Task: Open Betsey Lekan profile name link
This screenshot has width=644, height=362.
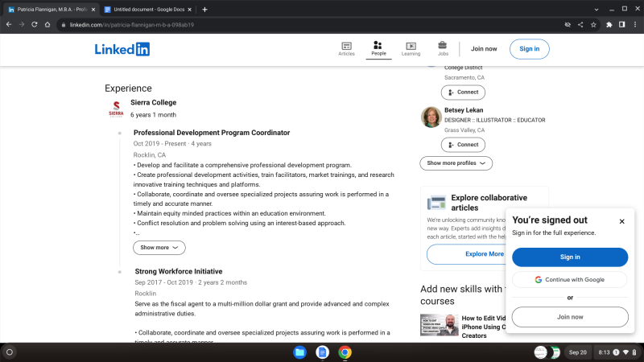Action: 464,110
